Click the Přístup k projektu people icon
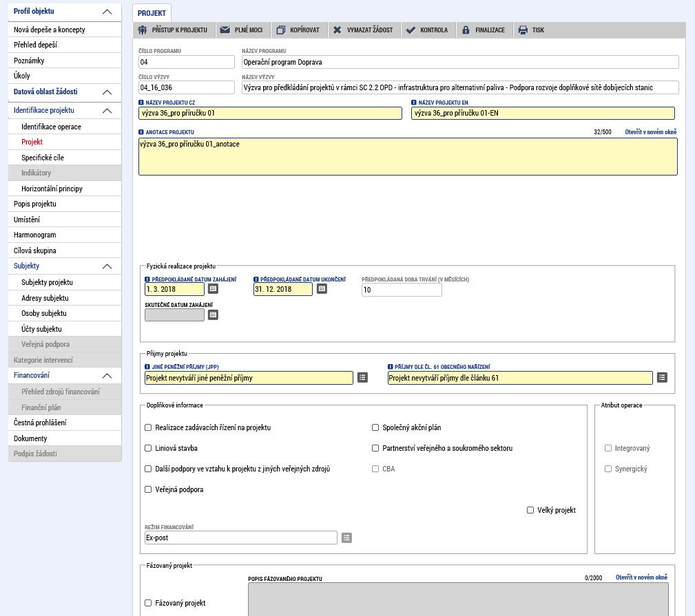Image resolution: width=695 pixels, height=616 pixels. pyautogui.click(x=143, y=30)
